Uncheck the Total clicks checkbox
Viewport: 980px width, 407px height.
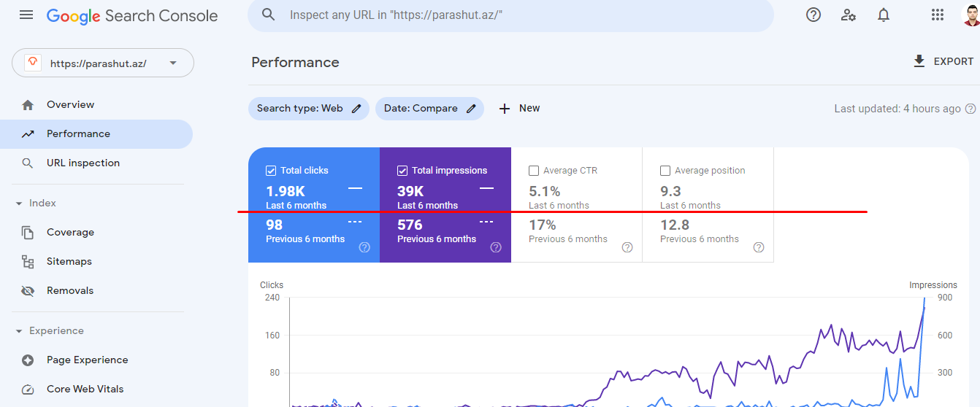[x=271, y=171]
